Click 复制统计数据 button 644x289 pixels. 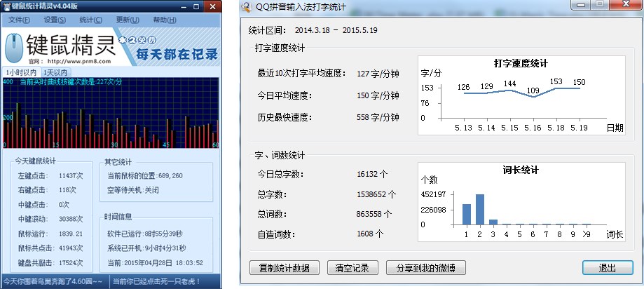pyautogui.click(x=285, y=268)
